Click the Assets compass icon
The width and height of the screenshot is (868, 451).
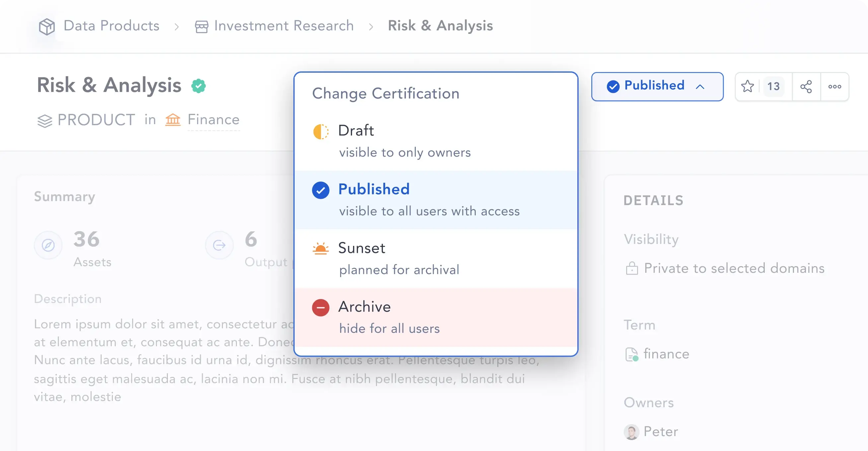(48, 245)
